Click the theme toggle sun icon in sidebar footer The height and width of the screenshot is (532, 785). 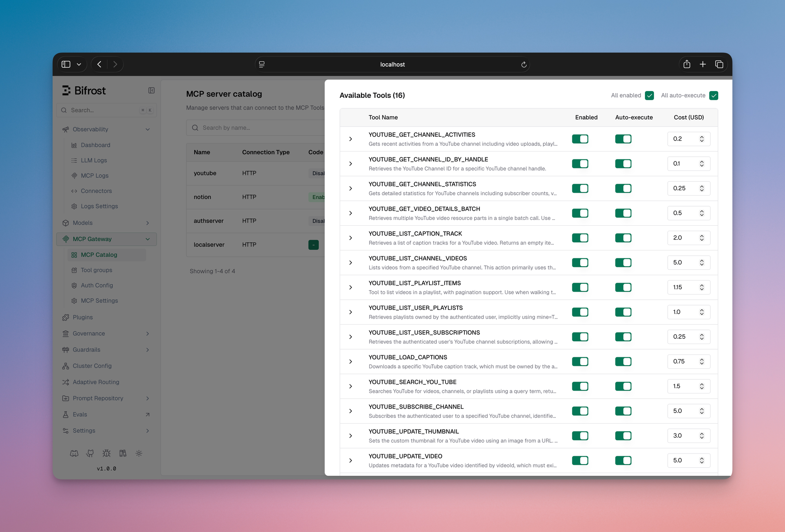[139, 453]
